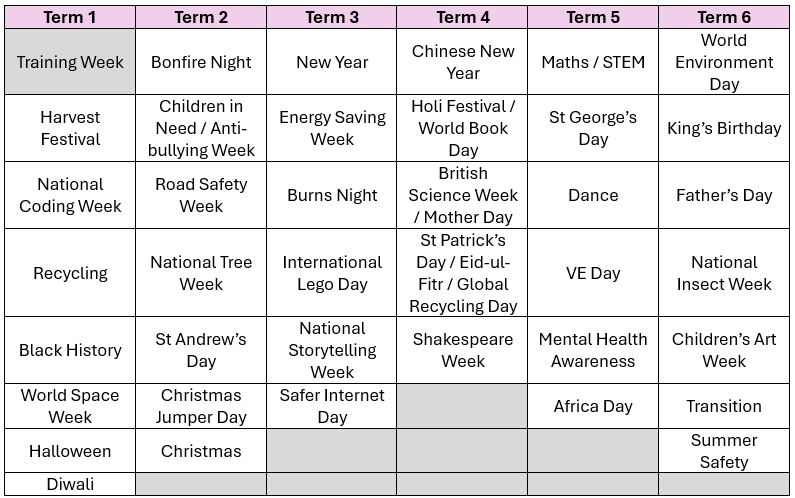Viewport: 795px width, 498px height.
Task: Click the Term 6 column header
Action: (724, 17)
